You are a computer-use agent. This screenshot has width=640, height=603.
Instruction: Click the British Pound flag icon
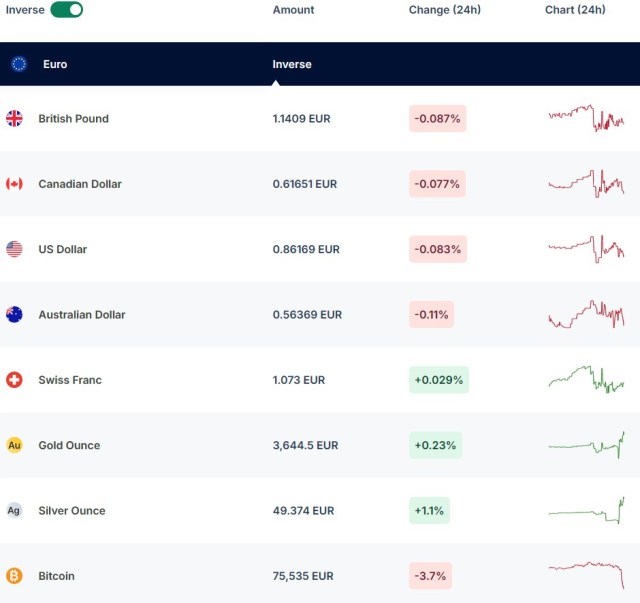point(14,118)
